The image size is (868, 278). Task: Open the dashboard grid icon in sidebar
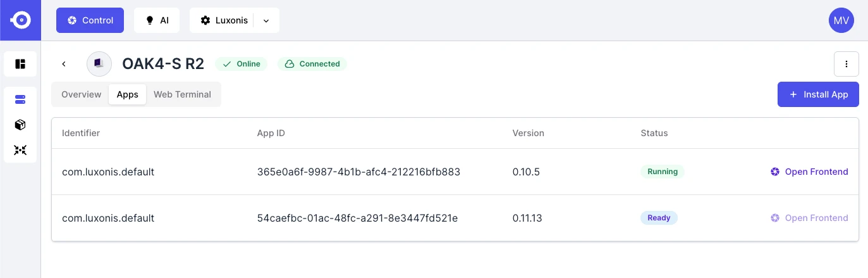click(20, 64)
